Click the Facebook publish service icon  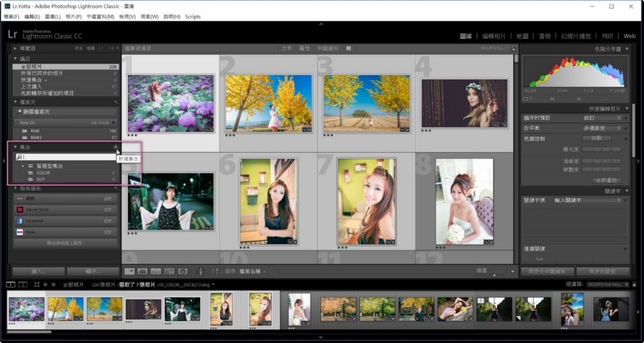(19, 220)
